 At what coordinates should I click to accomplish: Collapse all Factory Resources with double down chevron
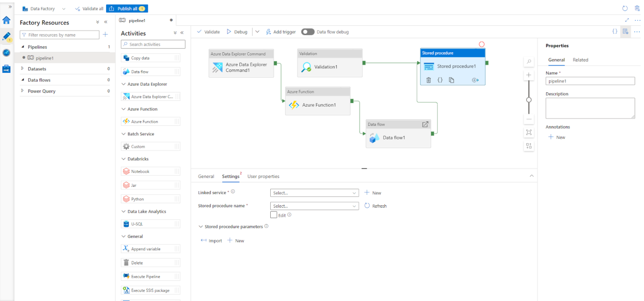coord(98,22)
